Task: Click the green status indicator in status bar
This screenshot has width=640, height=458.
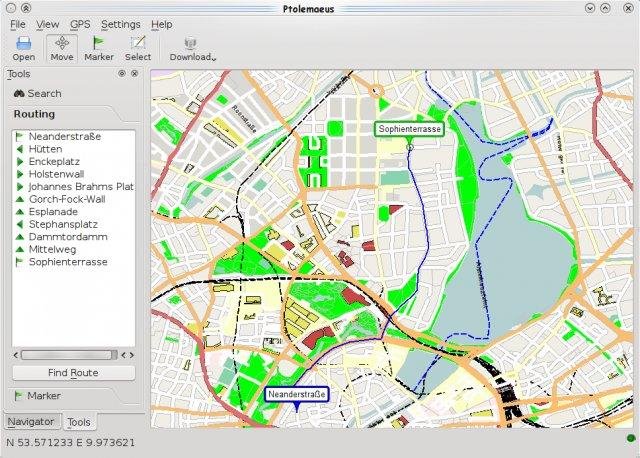Action: (x=630, y=440)
